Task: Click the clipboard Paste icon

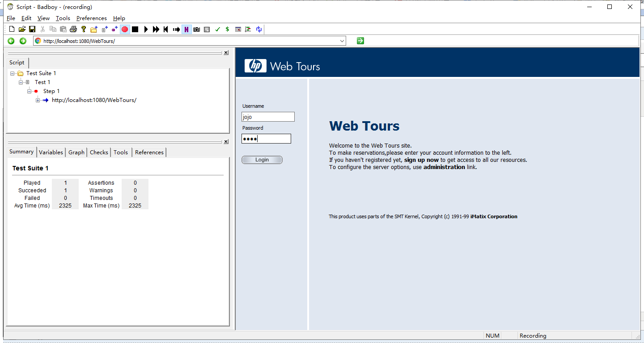Action: pyautogui.click(x=63, y=30)
